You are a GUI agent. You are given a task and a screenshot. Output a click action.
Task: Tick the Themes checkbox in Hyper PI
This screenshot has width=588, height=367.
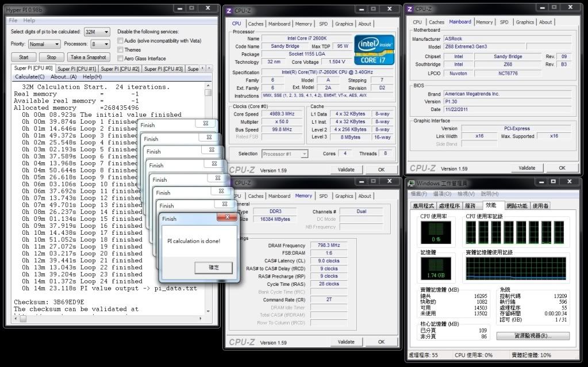120,49
